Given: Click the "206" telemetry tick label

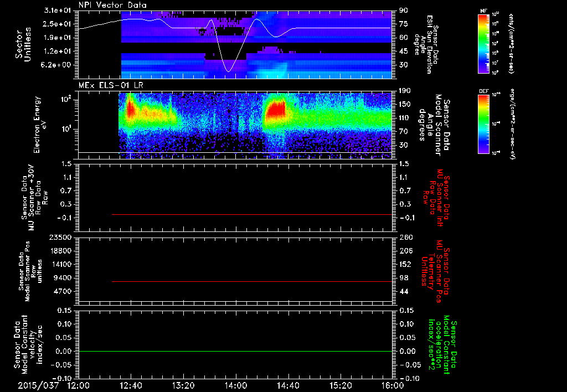Looking at the screenshot, I should point(405,251).
